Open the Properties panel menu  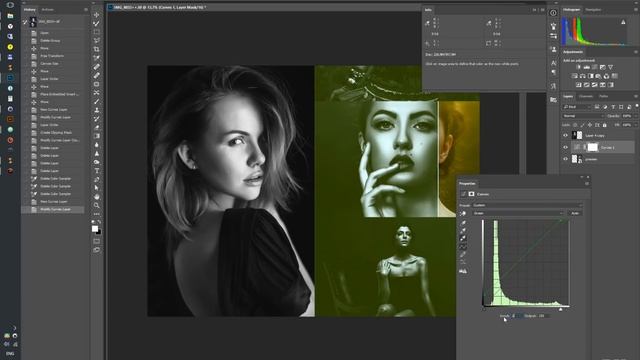coord(587,184)
